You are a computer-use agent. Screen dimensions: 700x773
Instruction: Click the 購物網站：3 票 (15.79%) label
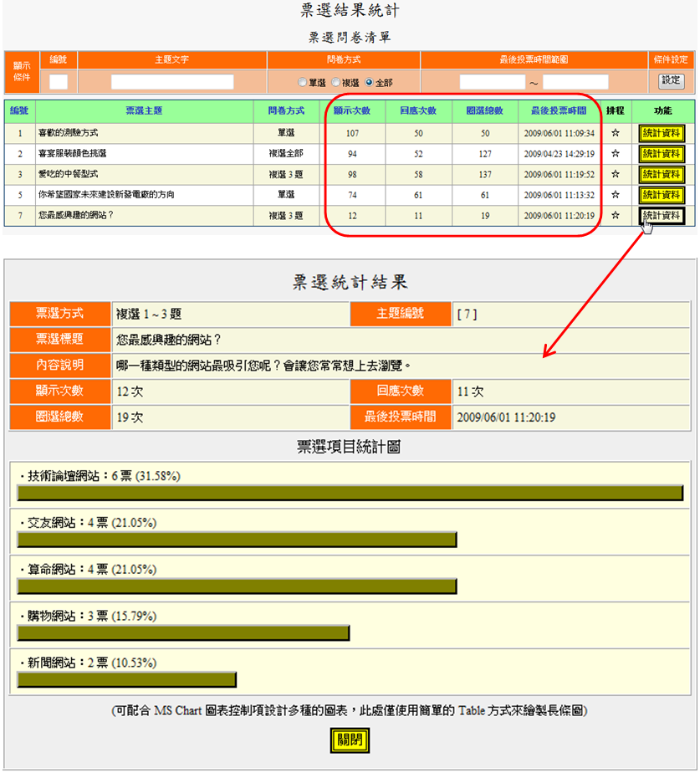click(92, 616)
